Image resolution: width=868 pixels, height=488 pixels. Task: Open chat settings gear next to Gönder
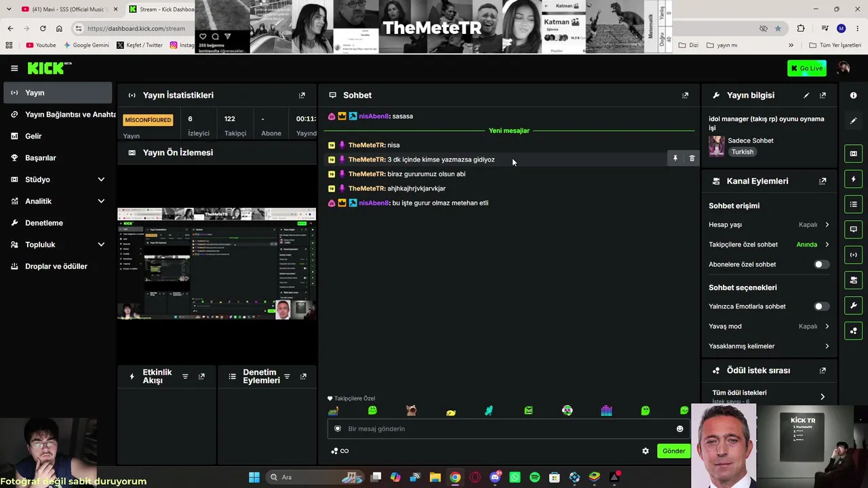[646, 451]
